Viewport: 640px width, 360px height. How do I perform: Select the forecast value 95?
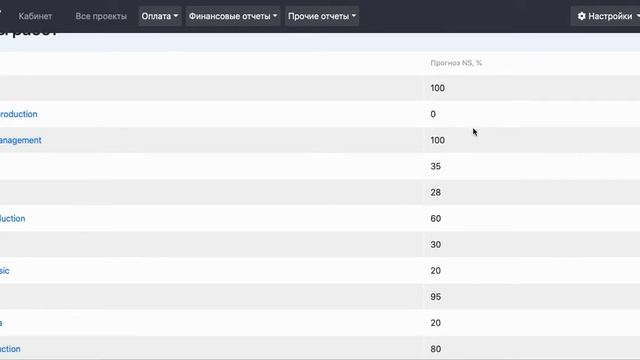coord(436,297)
